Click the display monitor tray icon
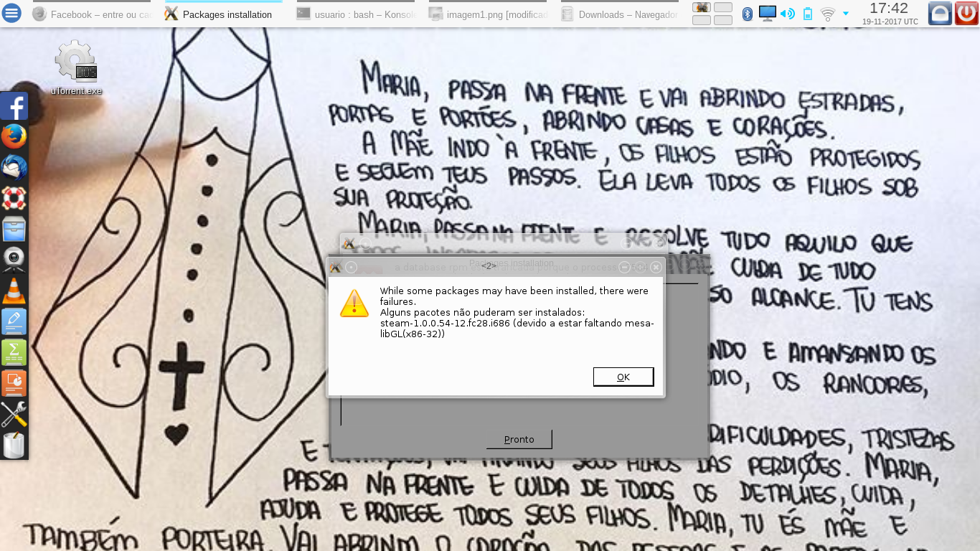The width and height of the screenshot is (980, 551). (768, 14)
